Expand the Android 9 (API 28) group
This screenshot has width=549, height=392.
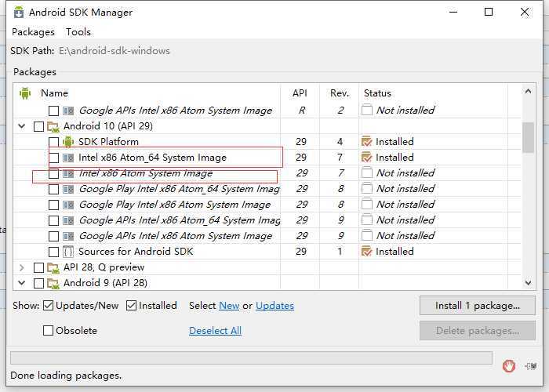[x=22, y=283]
